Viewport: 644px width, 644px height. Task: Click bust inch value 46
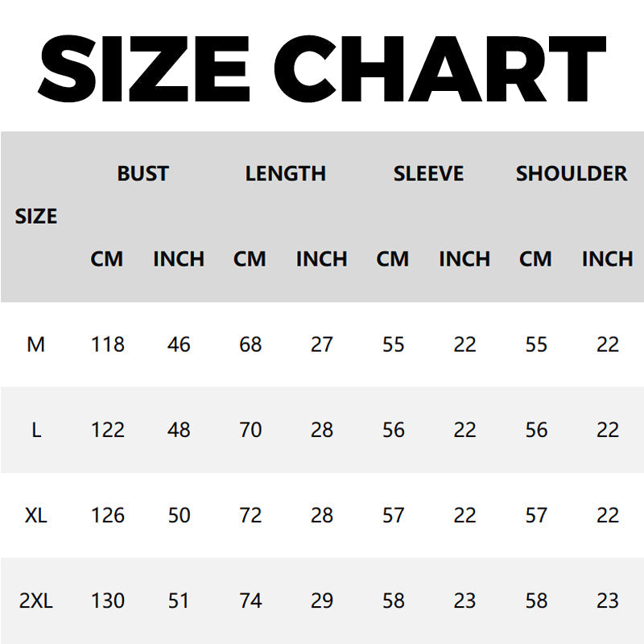(179, 345)
